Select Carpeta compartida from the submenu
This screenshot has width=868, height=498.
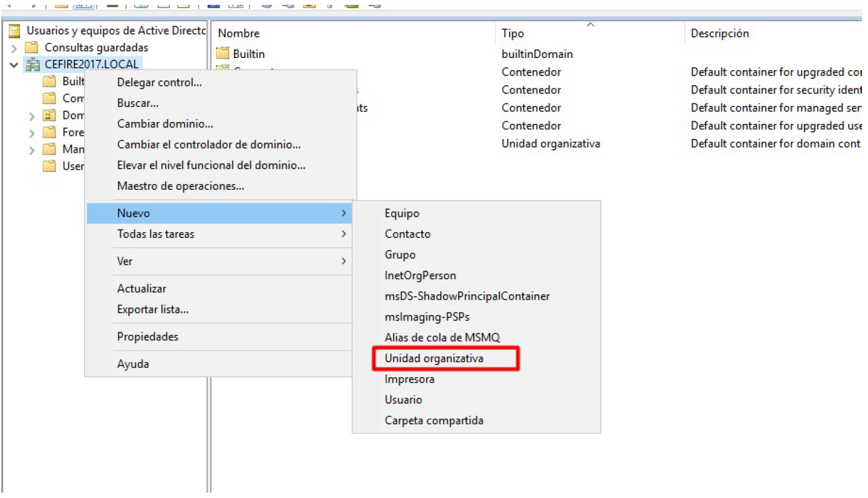pyautogui.click(x=433, y=420)
